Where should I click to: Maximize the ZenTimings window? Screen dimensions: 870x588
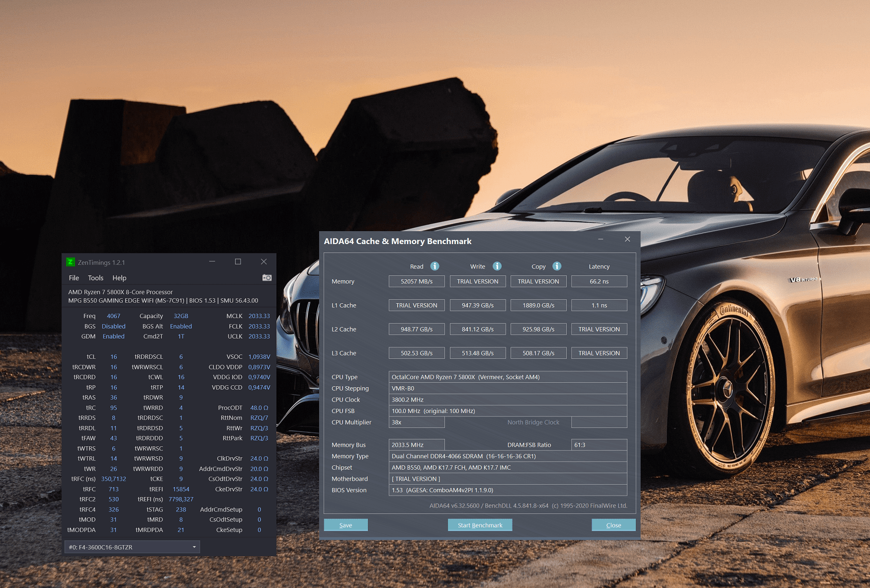[x=238, y=261]
